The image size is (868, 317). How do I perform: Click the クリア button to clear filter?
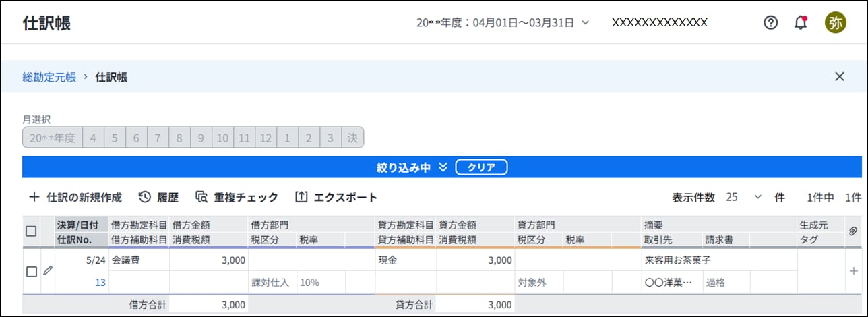(481, 167)
